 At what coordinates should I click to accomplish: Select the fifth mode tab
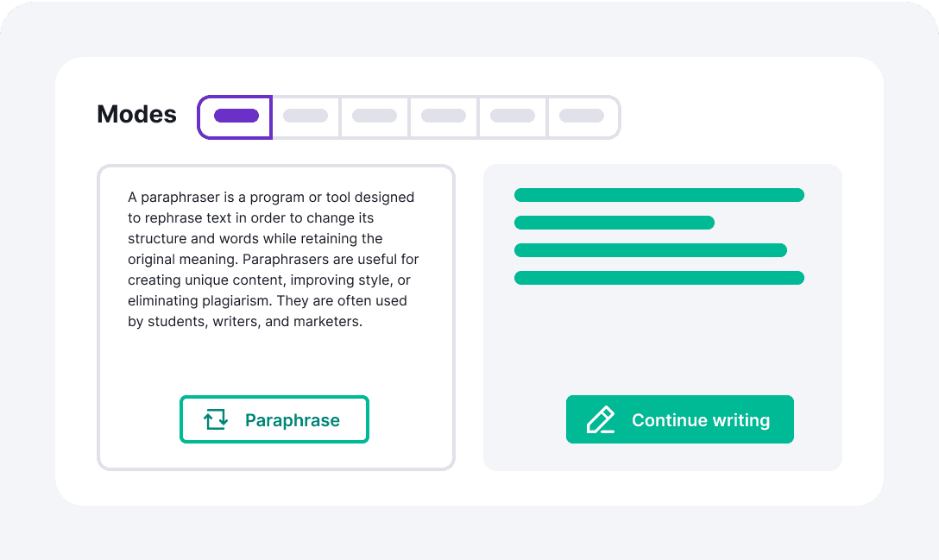point(513,116)
